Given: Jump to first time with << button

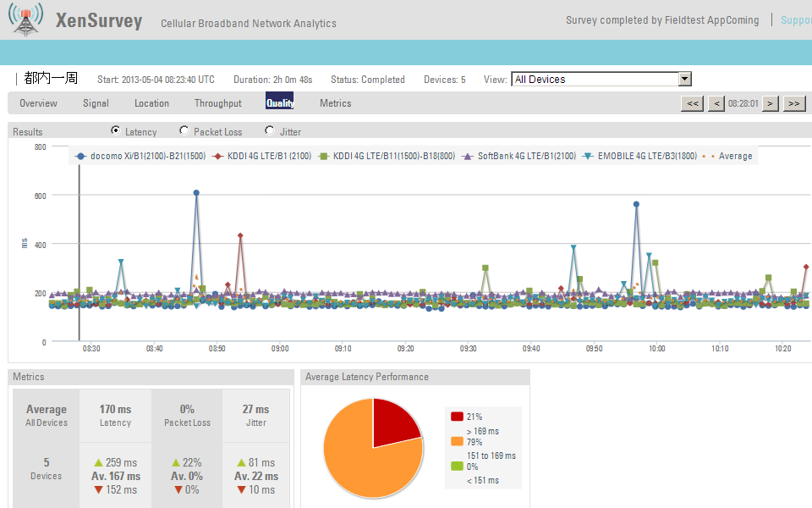Looking at the screenshot, I should tap(693, 103).
